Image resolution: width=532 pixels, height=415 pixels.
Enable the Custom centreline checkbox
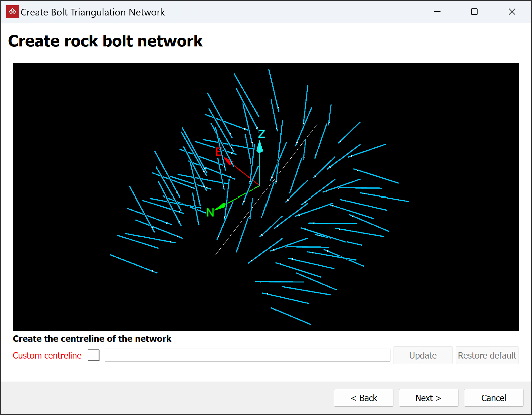[93, 355]
